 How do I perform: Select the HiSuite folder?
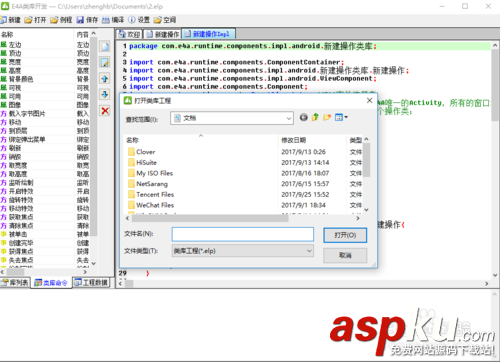(142, 163)
